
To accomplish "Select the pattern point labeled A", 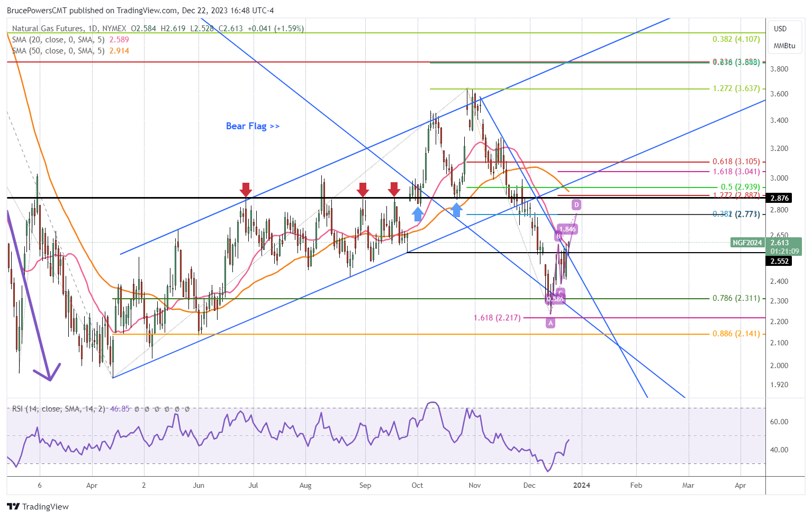I will (x=551, y=323).
